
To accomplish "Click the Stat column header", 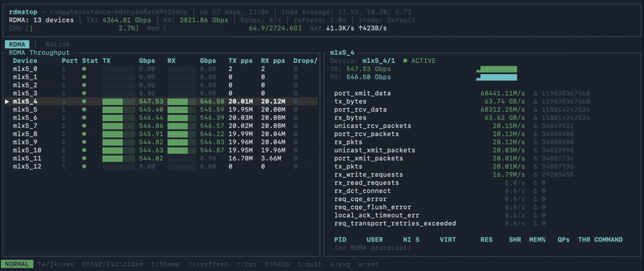I will point(90,61).
